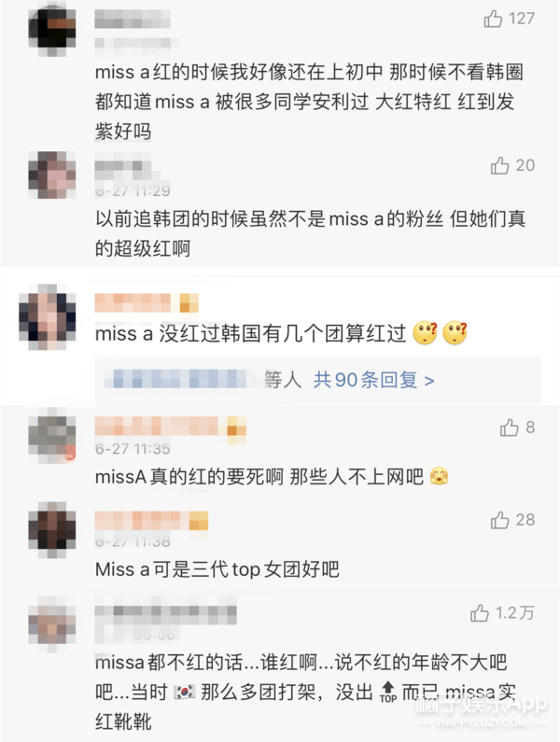Open username of the highlighted commenter
The image size is (560, 742).
click(x=147, y=302)
